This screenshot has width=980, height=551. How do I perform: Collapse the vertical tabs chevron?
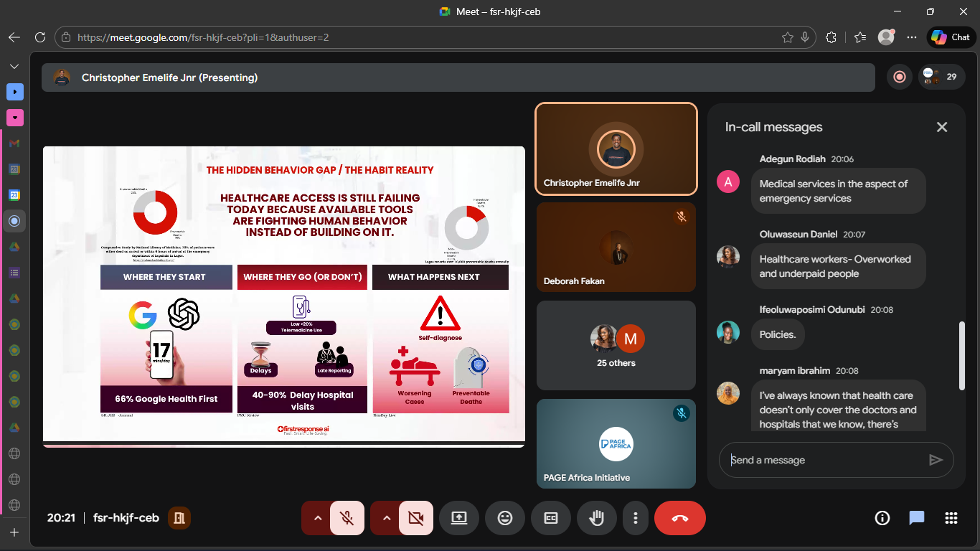pos(14,66)
